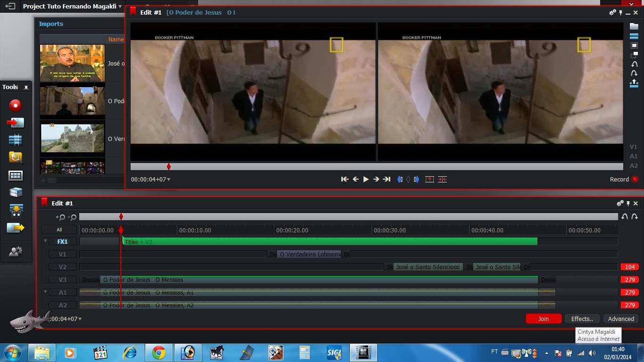Image resolution: width=644 pixels, height=362 pixels.
Task: Toggle the V3 track in timeline
Action: tap(63, 280)
